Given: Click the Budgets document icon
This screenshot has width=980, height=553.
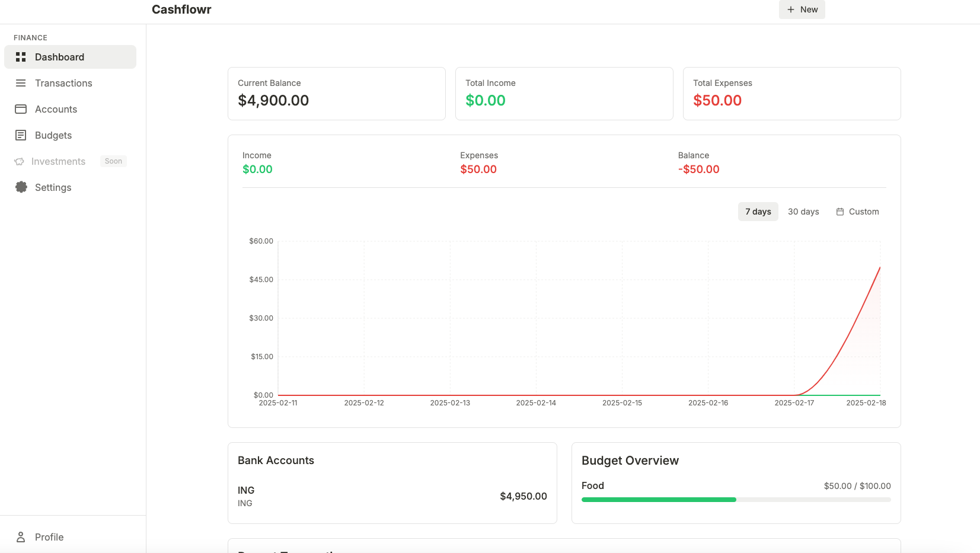Looking at the screenshot, I should pos(20,135).
